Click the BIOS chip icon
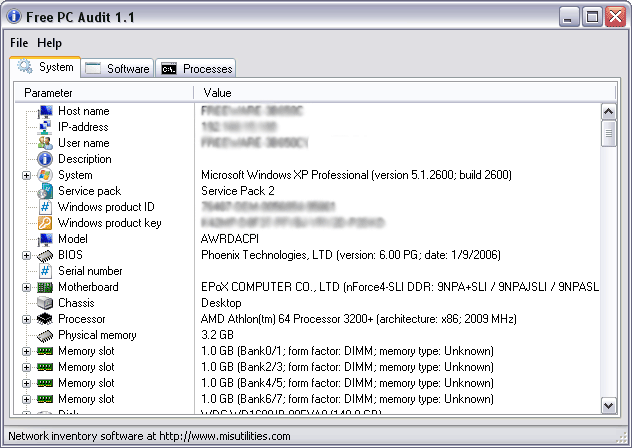The width and height of the screenshot is (632, 448). (45, 255)
